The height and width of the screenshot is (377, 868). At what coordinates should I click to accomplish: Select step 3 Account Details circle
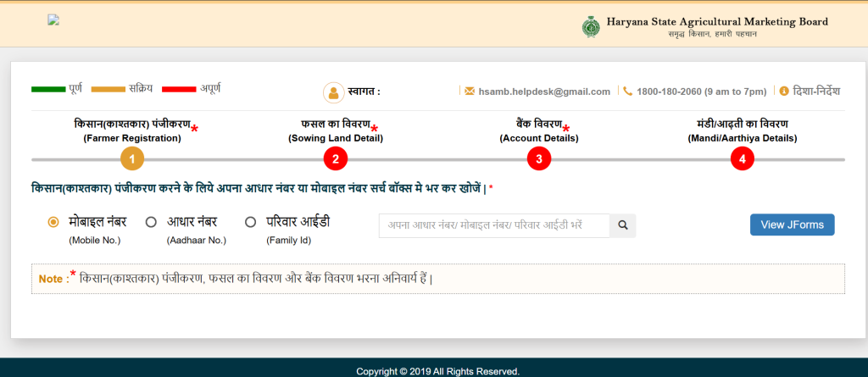point(539,159)
